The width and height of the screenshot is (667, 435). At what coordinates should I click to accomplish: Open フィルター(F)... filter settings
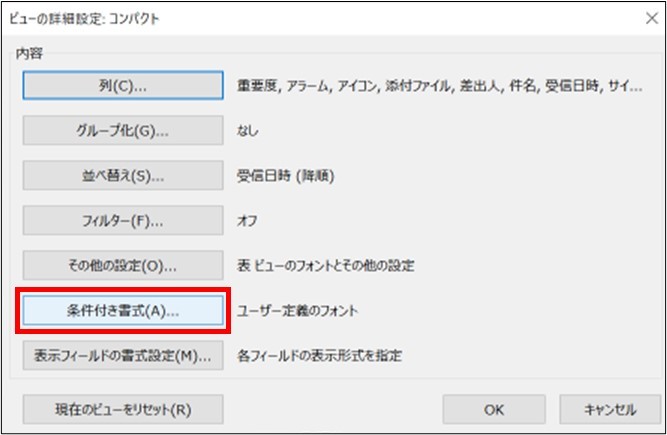click(123, 220)
